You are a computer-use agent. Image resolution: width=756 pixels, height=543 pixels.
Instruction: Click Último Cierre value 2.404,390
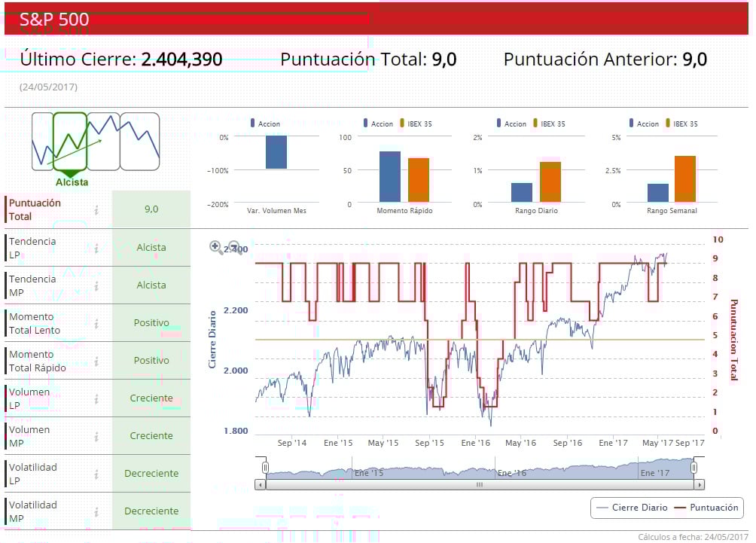click(181, 59)
